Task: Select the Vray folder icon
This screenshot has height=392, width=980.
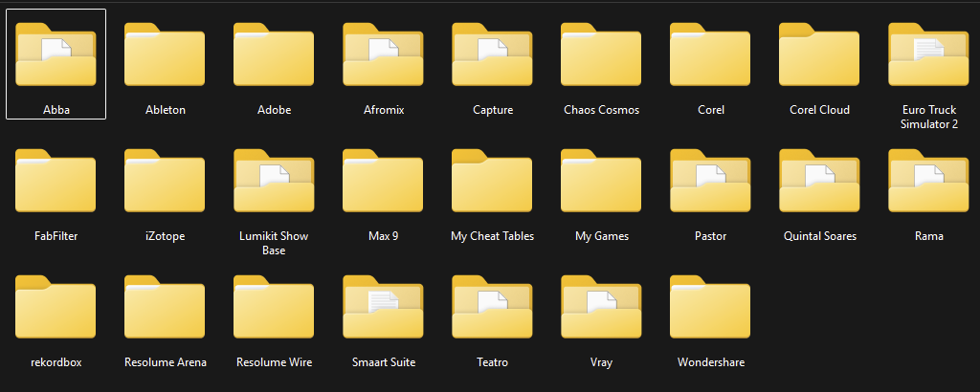Action: (x=601, y=307)
